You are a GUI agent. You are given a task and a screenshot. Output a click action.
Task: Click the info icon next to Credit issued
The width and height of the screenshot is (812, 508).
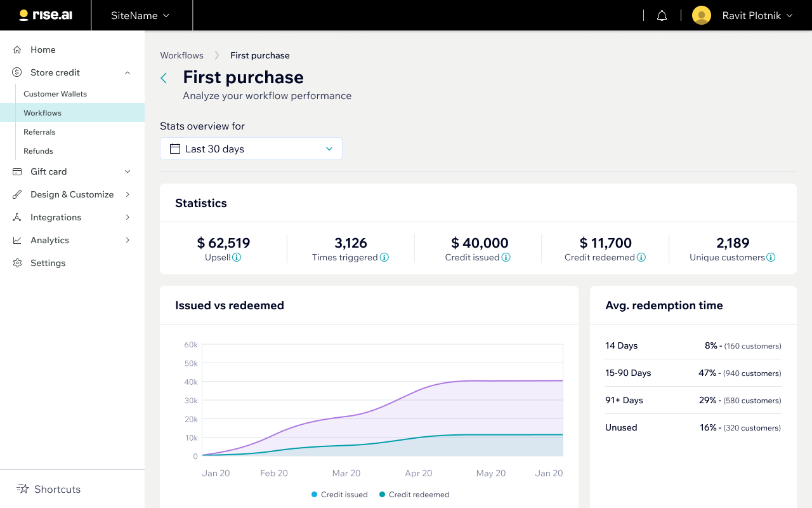(506, 257)
